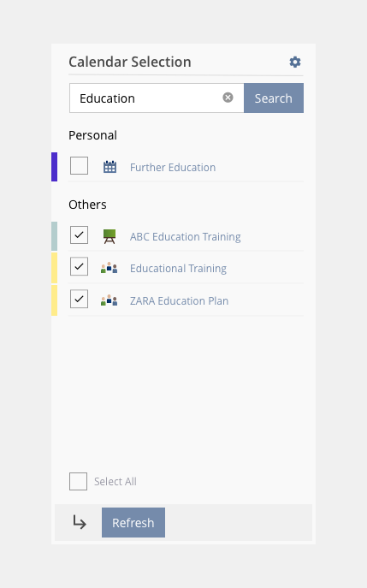367x588 pixels.
Task: Open the Educational Training link
Action: pyautogui.click(x=179, y=269)
